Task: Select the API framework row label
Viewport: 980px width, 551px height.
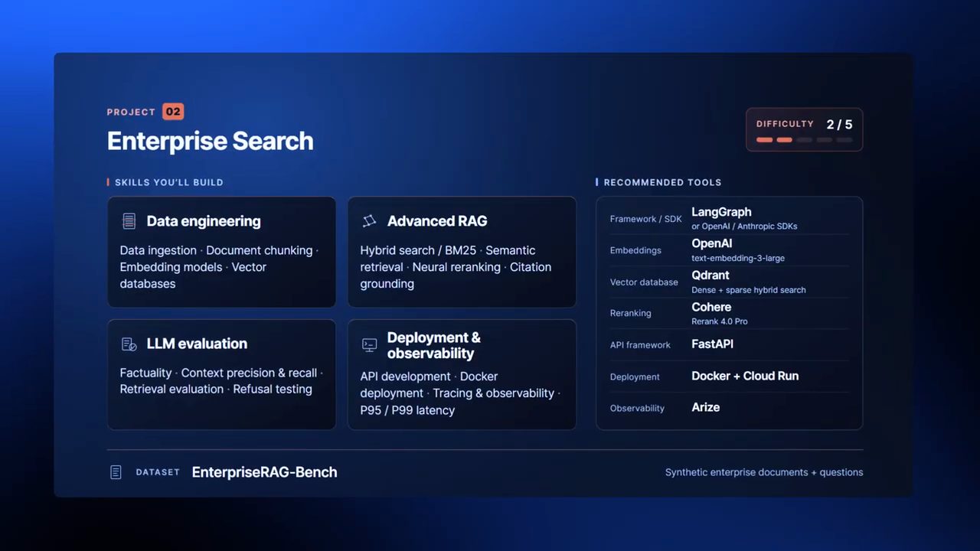Action: click(x=640, y=345)
